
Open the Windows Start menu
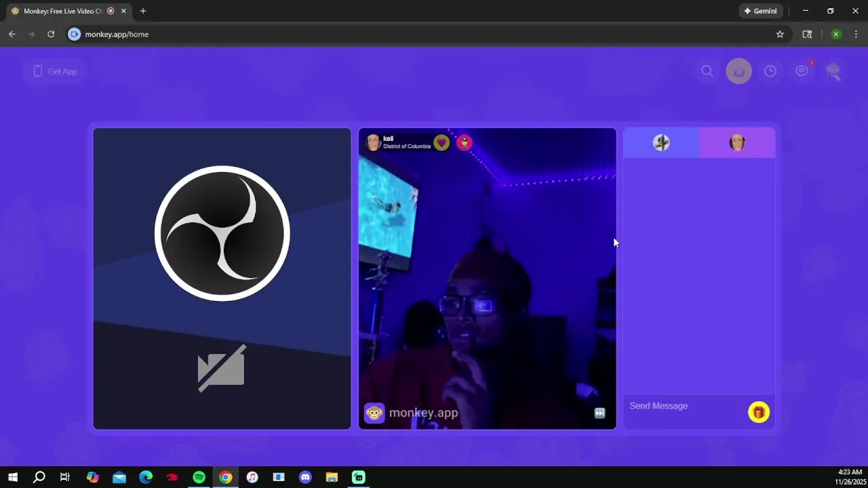(x=13, y=477)
